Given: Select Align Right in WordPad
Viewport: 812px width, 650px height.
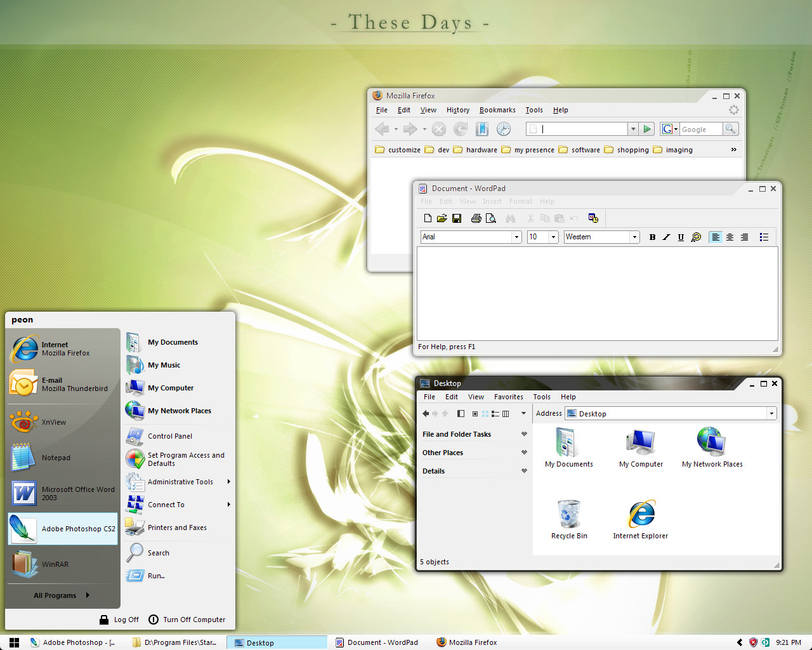Looking at the screenshot, I should (x=744, y=237).
